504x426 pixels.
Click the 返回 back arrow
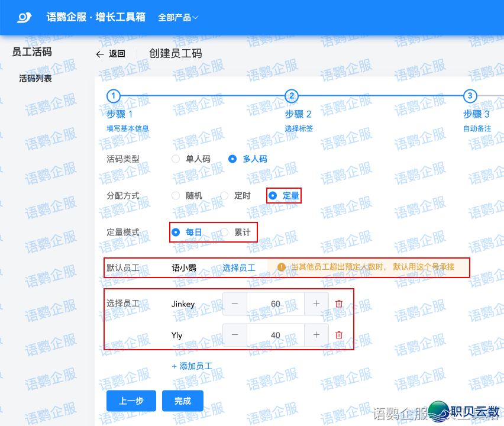pyautogui.click(x=100, y=54)
